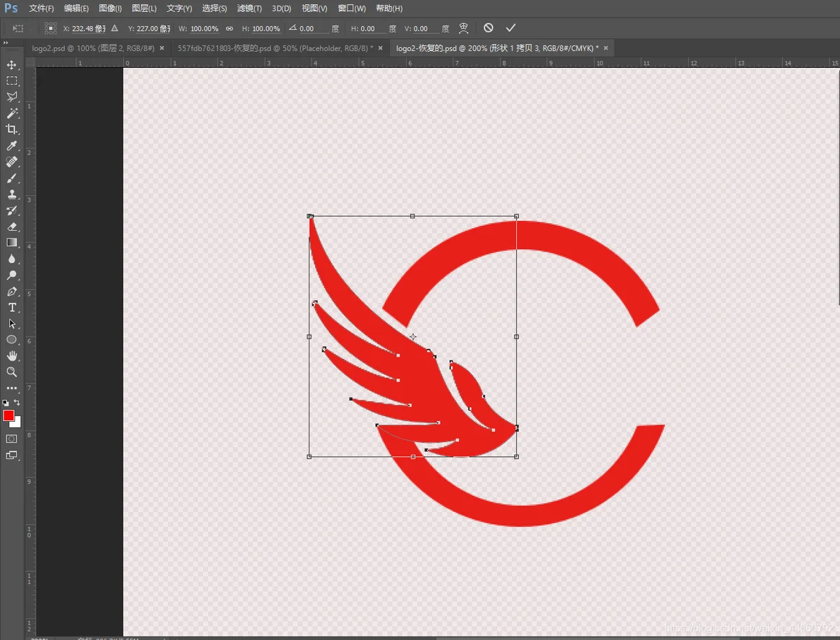Close the logo2.psd tab
Screen dimensions: 840x640
coord(162,48)
